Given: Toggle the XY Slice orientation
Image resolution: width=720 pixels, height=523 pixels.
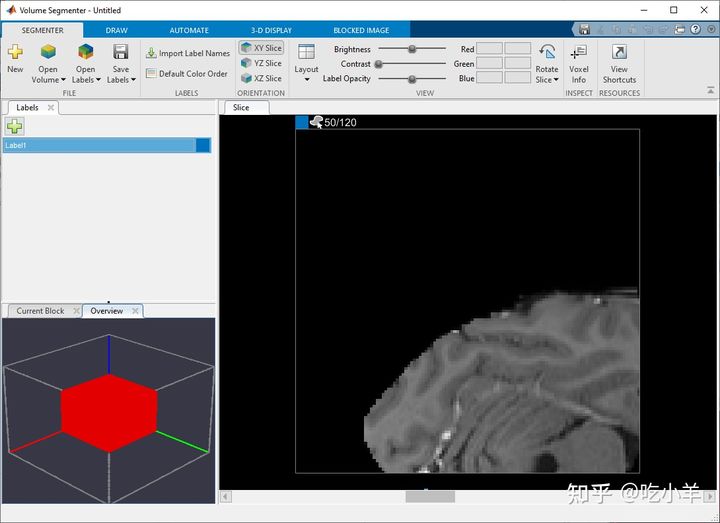Looking at the screenshot, I should (x=261, y=48).
